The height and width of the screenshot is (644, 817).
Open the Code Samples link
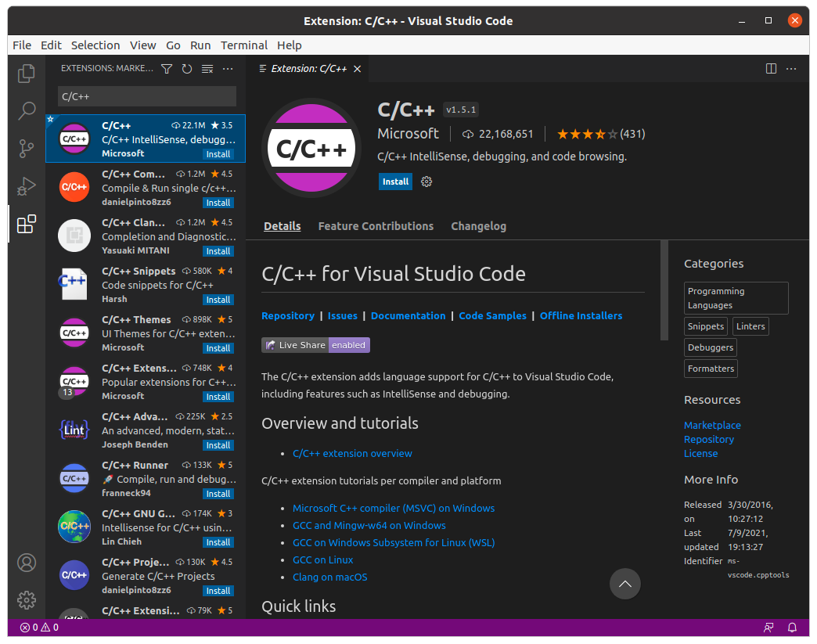tap(492, 316)
